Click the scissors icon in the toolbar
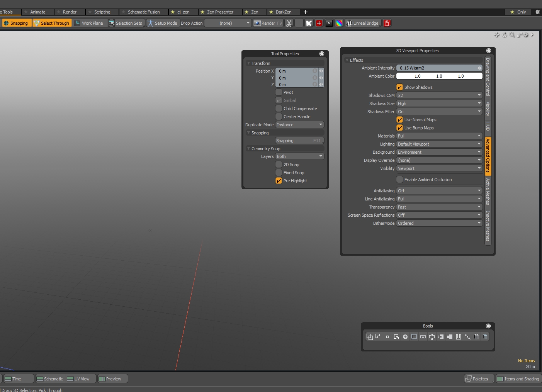This screenshot has height=392, width=542. pos(289,23)
